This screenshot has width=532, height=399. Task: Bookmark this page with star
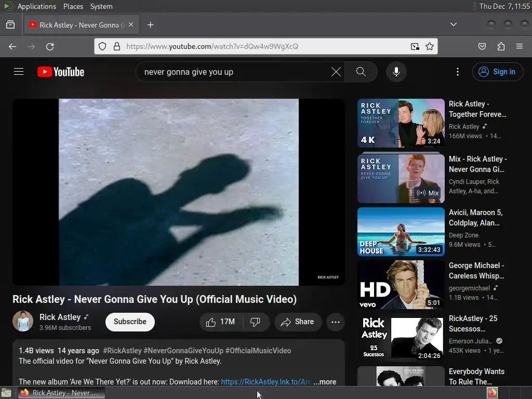tap(430, 46)
